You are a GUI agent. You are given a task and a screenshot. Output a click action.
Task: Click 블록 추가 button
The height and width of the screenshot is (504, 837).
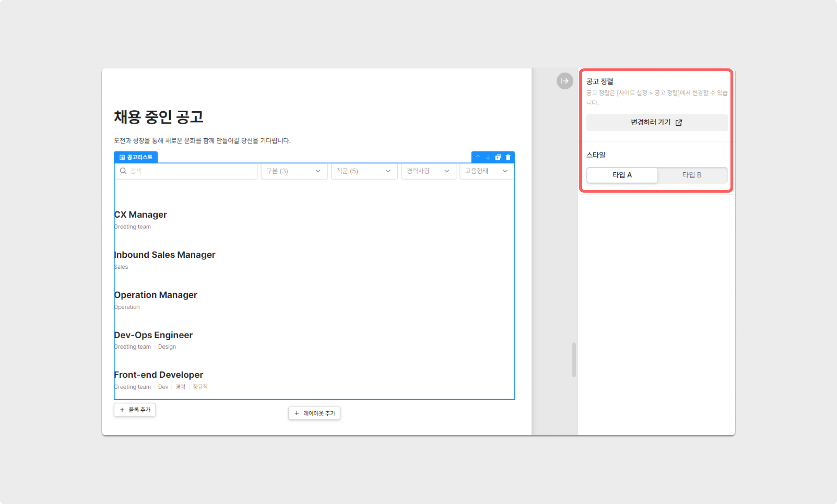(x=135, y=410)
